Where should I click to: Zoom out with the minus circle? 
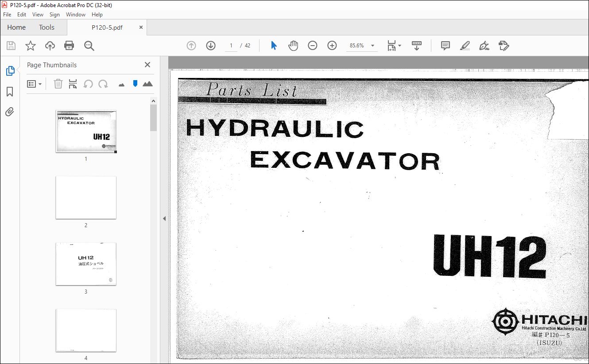click(x=313, y=46)
